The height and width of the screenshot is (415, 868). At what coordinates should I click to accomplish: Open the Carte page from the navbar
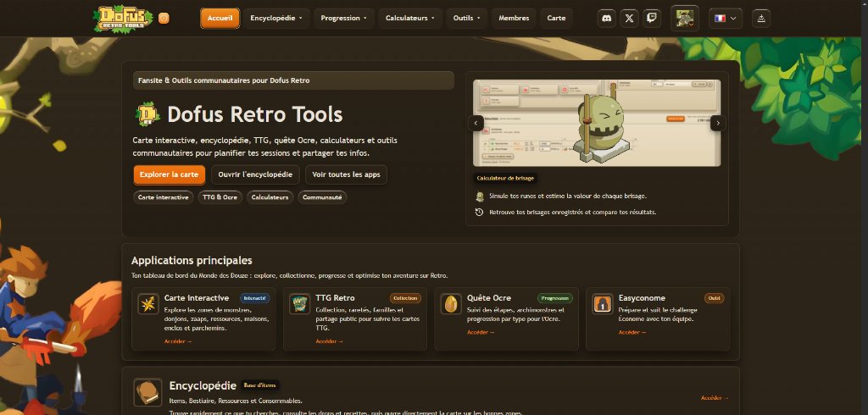pos(556,19)
